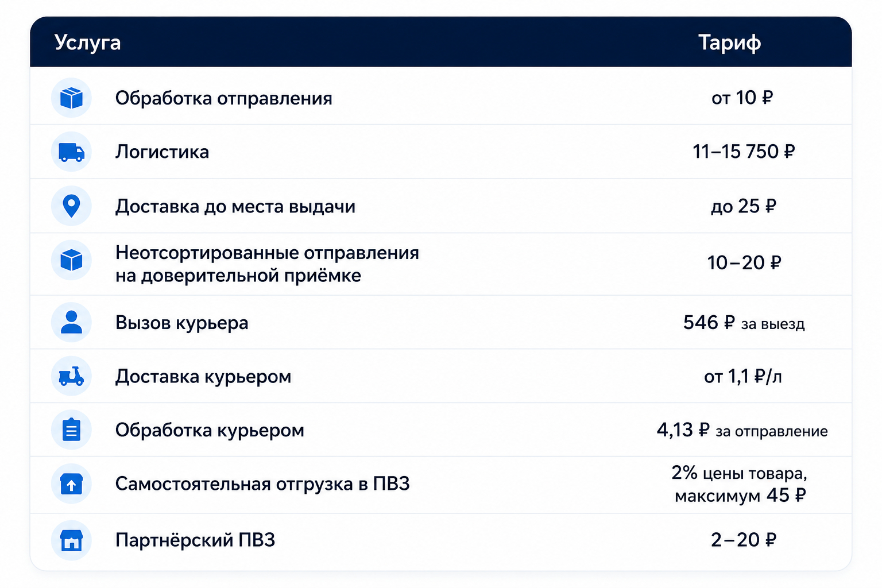Image resolution: width=882 pixels, height=588 pixels.
Task: Select the map pin icon for delivery point
Action: (71, 206)
